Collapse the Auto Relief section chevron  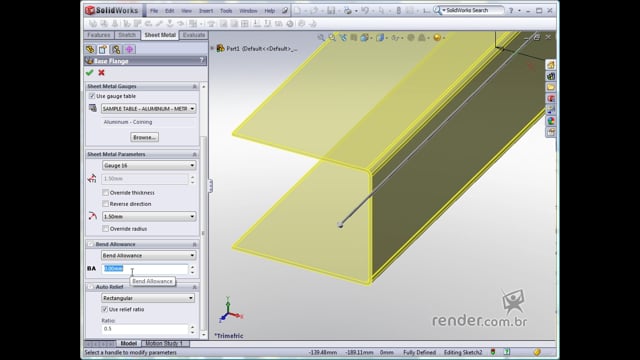(x=194, y=287)
